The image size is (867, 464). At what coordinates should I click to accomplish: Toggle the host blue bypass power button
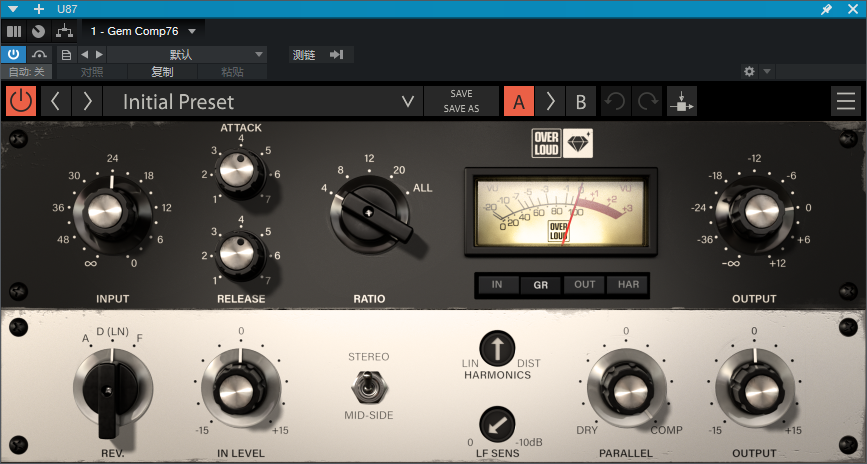pos(13,54)
